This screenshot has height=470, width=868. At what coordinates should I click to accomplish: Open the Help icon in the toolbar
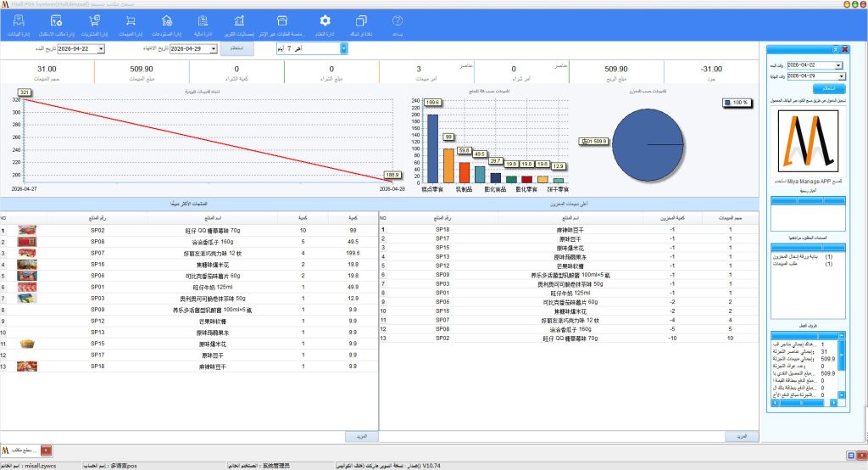pyautogui.click(x=397, y=21)
